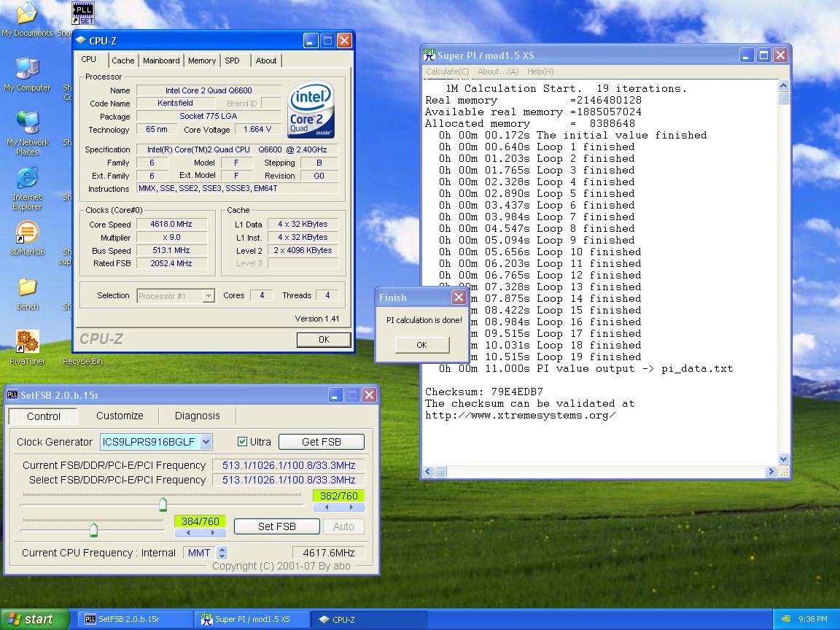Open the Customize tab in SetFSB
840x630 pixels.
point(120,416)
